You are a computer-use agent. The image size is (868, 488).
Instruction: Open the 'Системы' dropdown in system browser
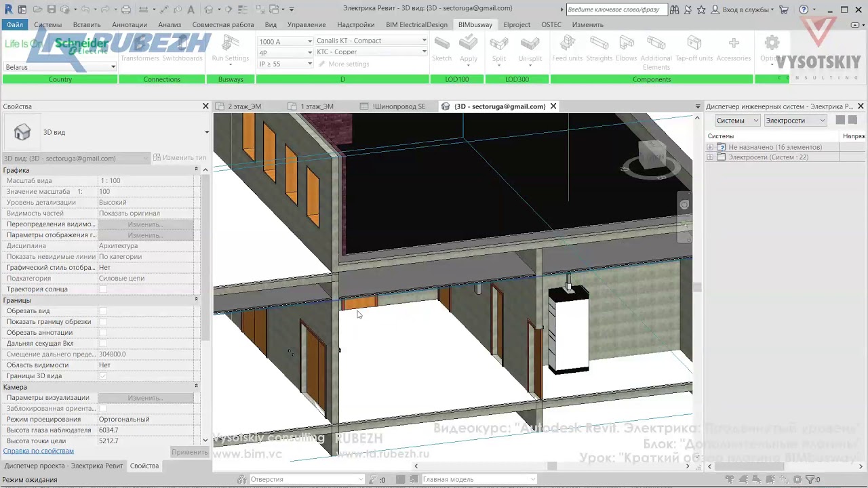coord(737,121)
